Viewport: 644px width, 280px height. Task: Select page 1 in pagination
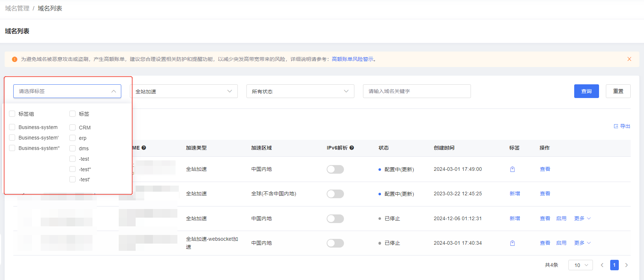pos(614,265)
